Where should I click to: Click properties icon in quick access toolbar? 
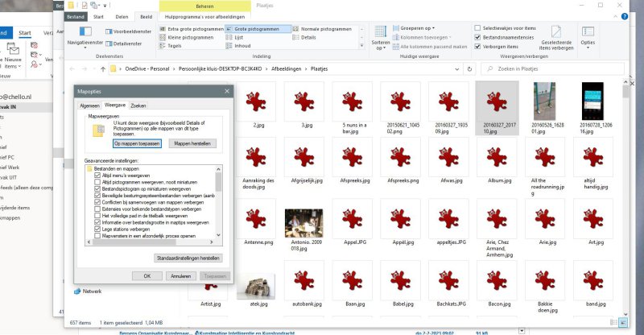(x=85, y=6)
